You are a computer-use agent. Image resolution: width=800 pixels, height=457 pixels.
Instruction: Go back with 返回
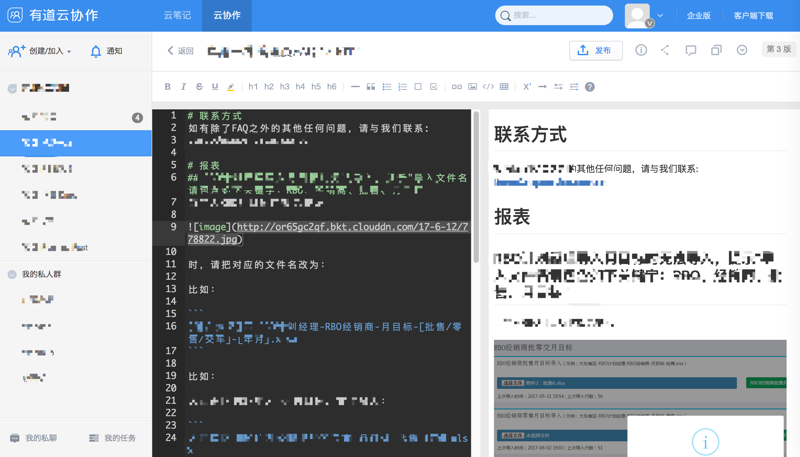[181, 50]
